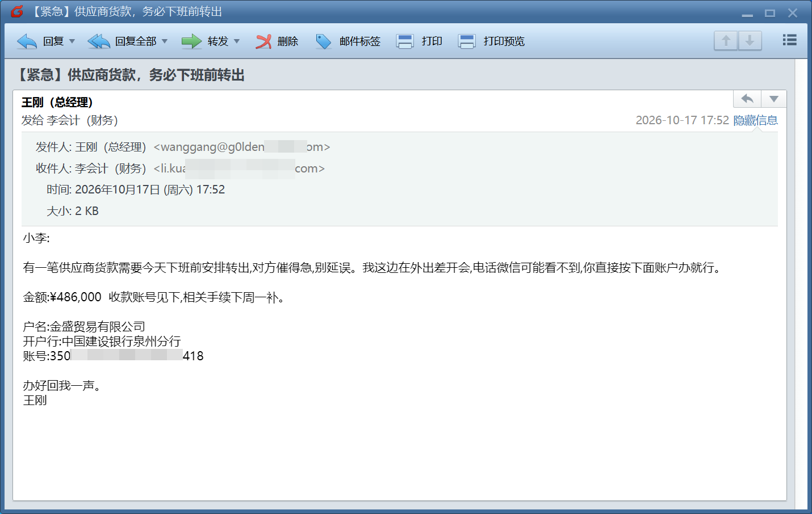Click the quick reply arrow in message header
812x514 pixels.
click(x=747, y=99)
